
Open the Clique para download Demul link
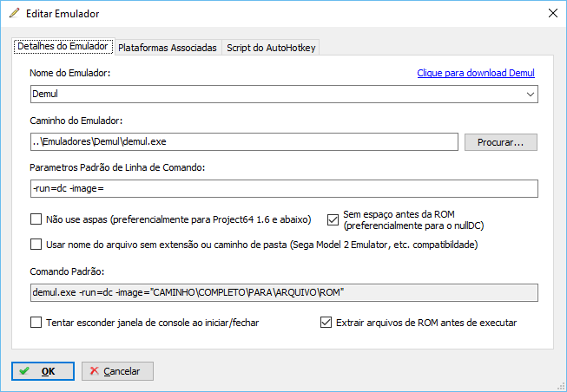click(x=476, y=74)
